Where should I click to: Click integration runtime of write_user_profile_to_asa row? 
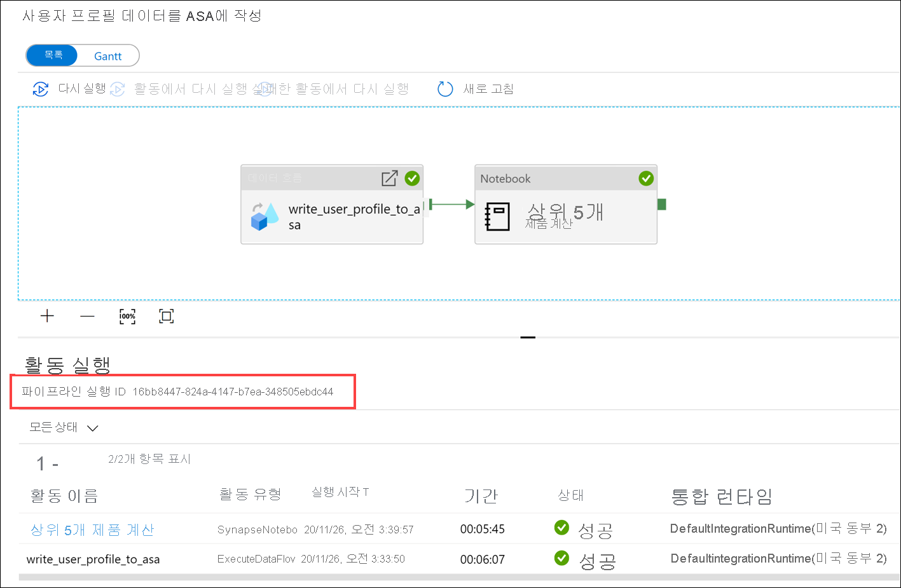779,559
